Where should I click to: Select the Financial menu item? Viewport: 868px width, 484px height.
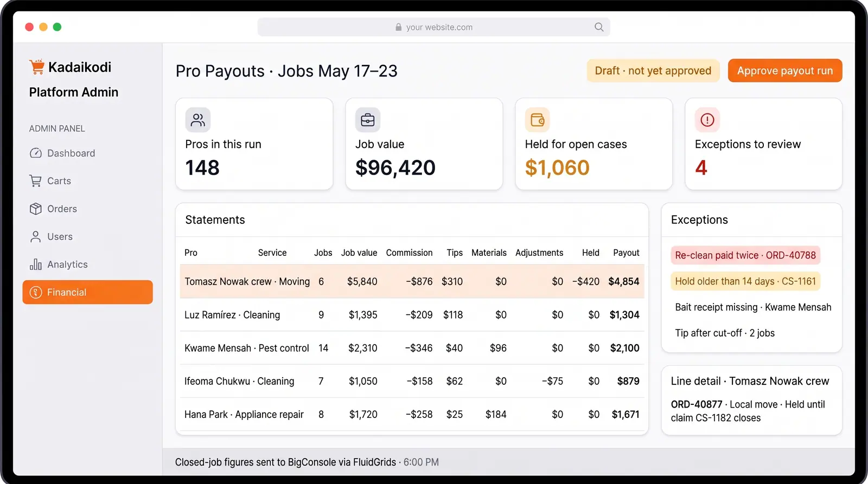[87, 292]
